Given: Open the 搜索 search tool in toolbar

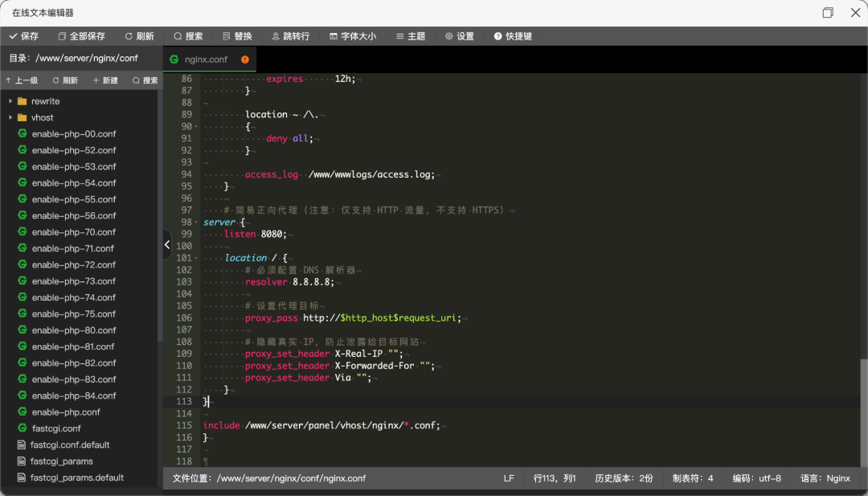Looking at the screenshot, I should click(188, 35).
